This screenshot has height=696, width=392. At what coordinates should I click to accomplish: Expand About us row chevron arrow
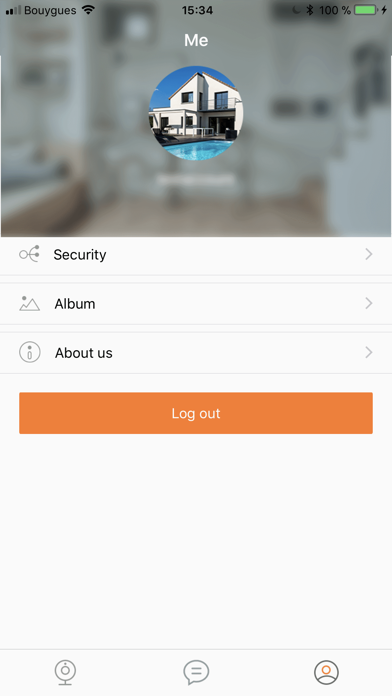click(x=368, y=353)
